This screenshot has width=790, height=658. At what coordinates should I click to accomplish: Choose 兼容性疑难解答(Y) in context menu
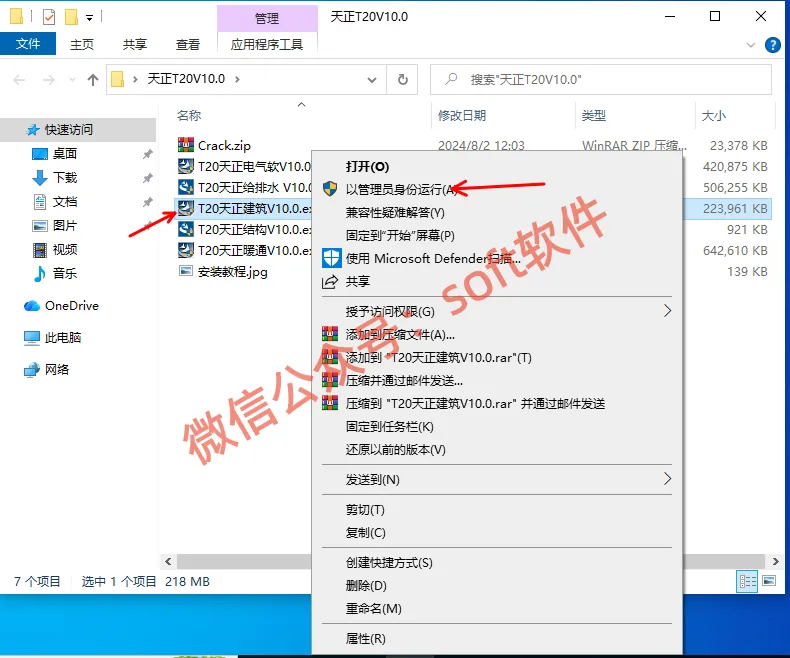497,213
